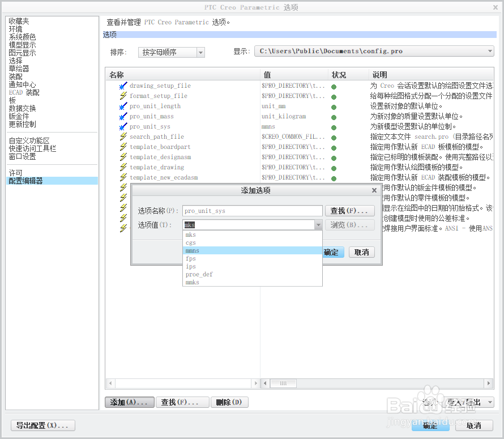
Task: Click the value column horizontal scrollbar thumb
Action: pyautogui.click(x=283, y=383)
